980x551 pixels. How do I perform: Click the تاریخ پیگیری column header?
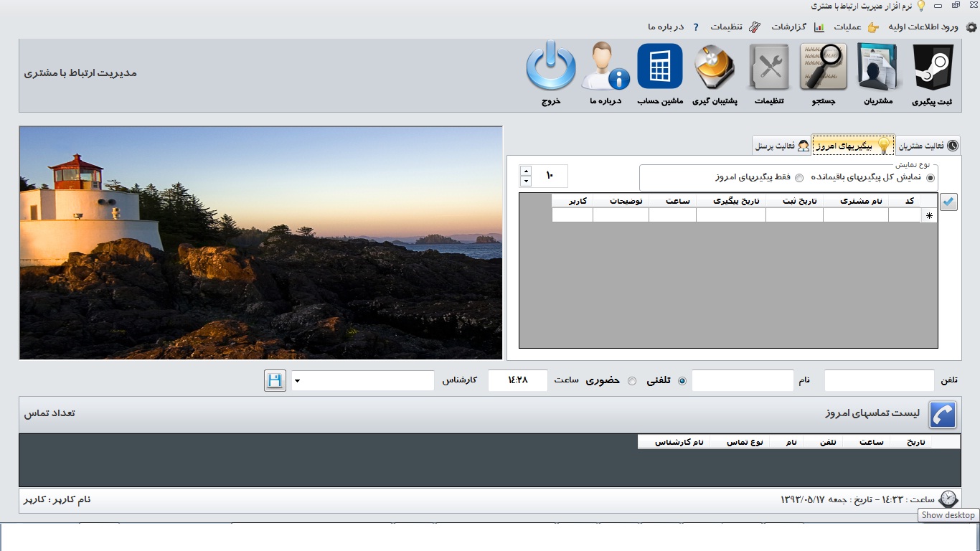point(731,201)
